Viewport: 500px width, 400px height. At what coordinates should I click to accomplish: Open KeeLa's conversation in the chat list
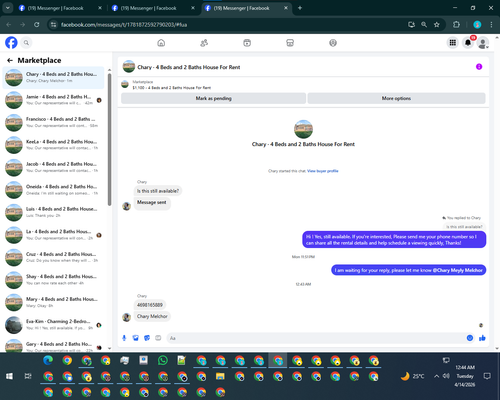53,145
